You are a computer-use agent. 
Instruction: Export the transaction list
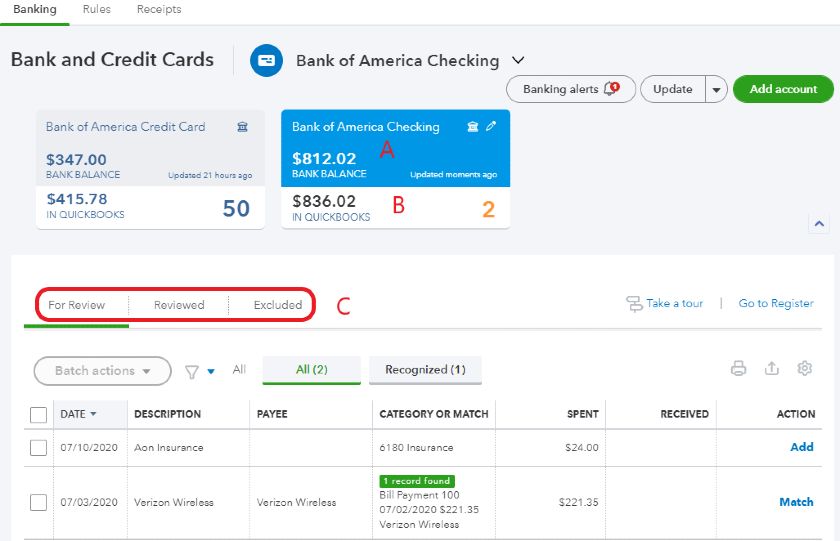771,369
